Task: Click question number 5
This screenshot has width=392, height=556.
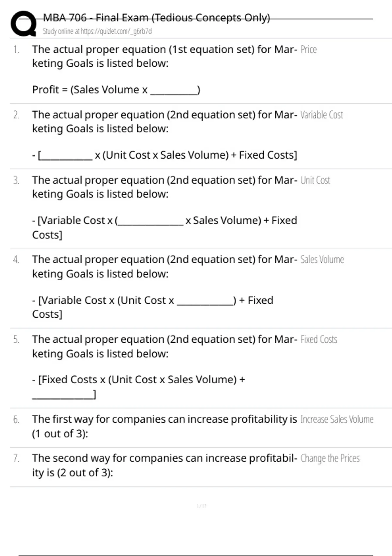Action: 16,339
